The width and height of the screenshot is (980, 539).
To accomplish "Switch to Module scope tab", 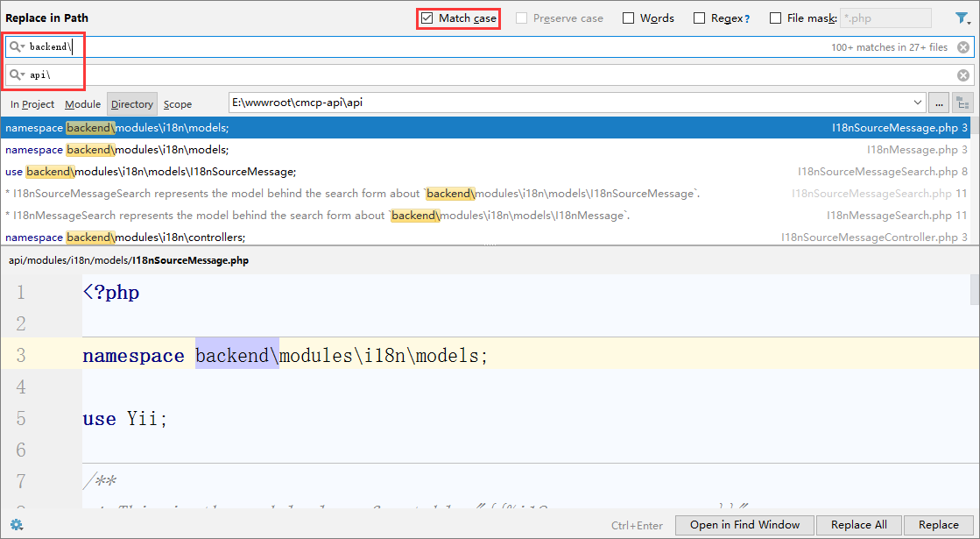I will coord(82,103).
